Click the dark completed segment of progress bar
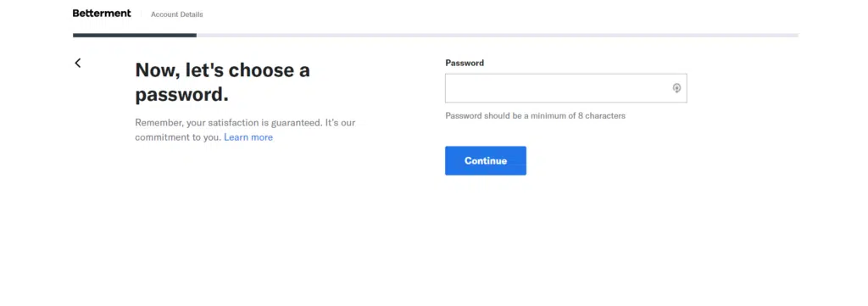This screenshot has height=306, width=868. pyautogui.click(x=135, y=36)
